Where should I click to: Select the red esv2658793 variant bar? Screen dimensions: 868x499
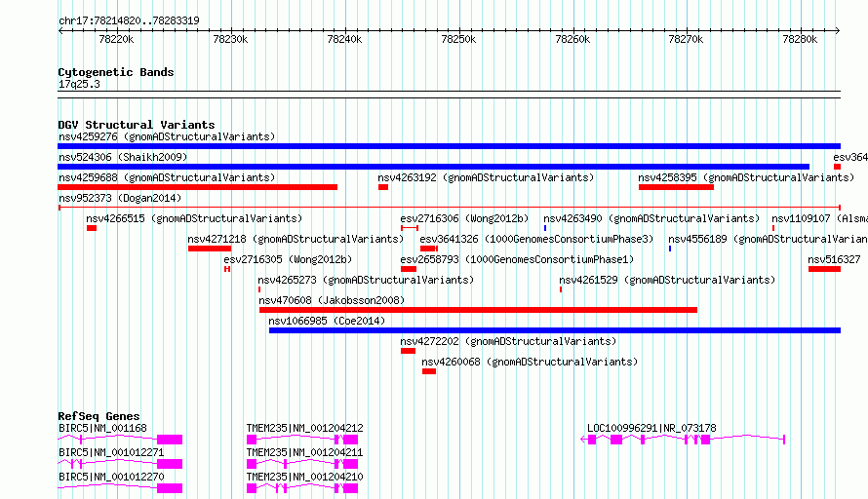(409, 269)
